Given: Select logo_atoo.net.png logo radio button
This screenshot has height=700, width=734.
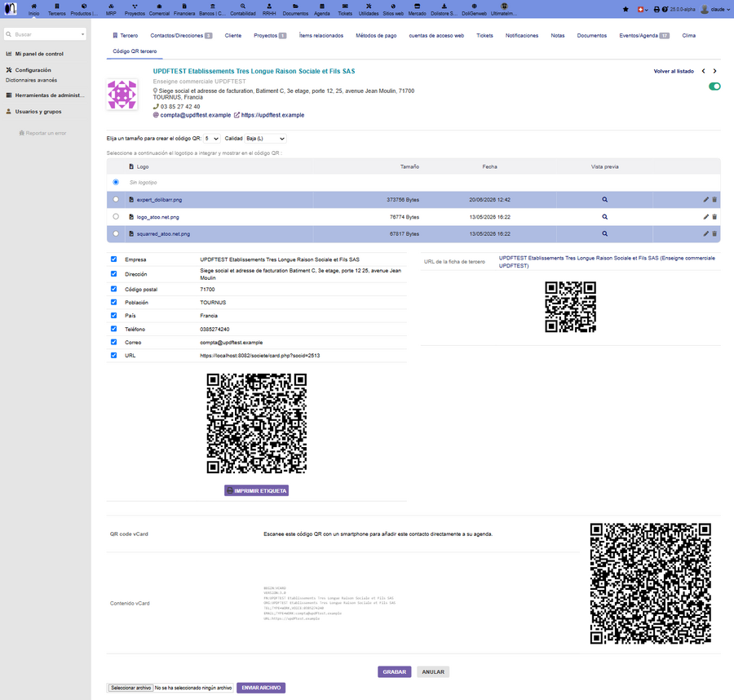Looking at the screenshot, I should pos(116,217).
